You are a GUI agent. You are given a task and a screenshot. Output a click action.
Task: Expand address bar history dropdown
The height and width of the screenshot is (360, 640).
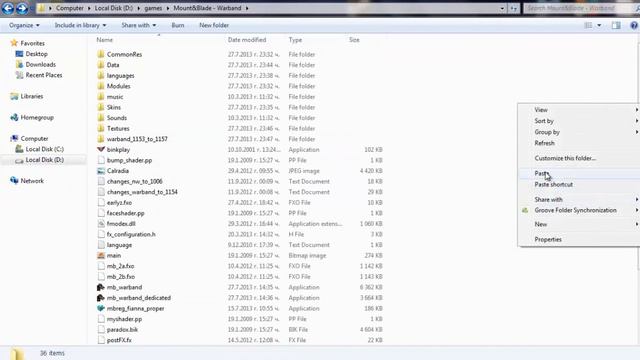coord(502,8)
